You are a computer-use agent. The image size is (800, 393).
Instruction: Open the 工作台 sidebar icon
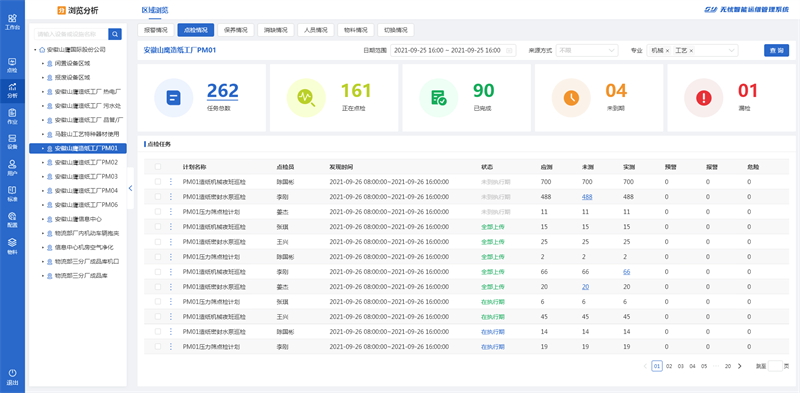12,21
